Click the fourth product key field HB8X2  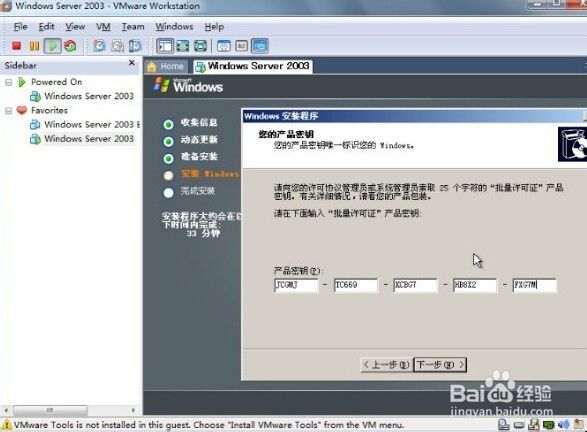tap(475, 285)
